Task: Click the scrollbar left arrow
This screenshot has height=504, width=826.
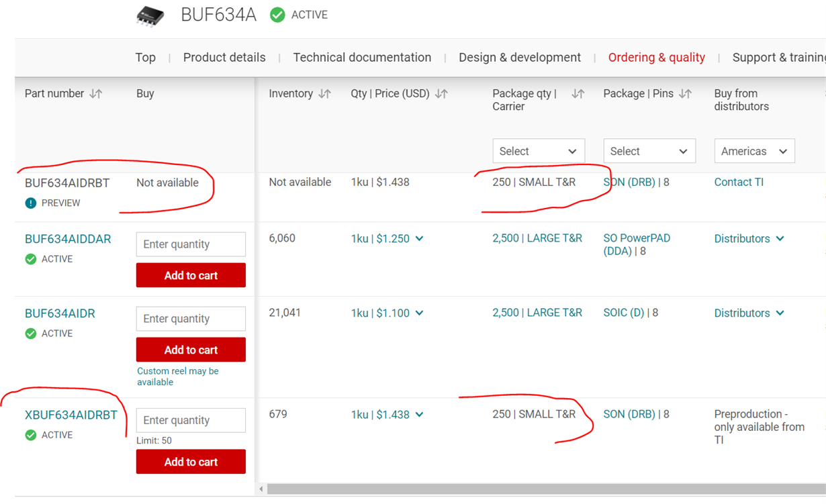Action: (x=261, y=489)
